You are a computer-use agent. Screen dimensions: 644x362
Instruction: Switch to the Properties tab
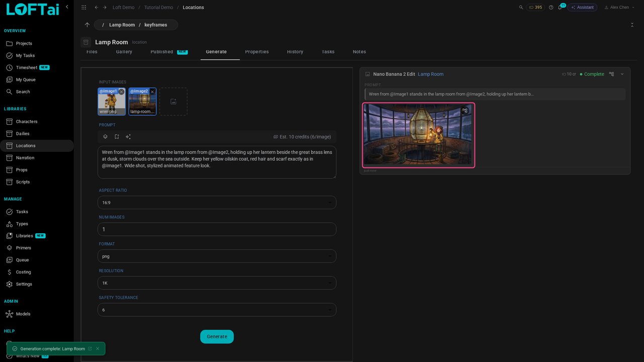coord(257,52)
